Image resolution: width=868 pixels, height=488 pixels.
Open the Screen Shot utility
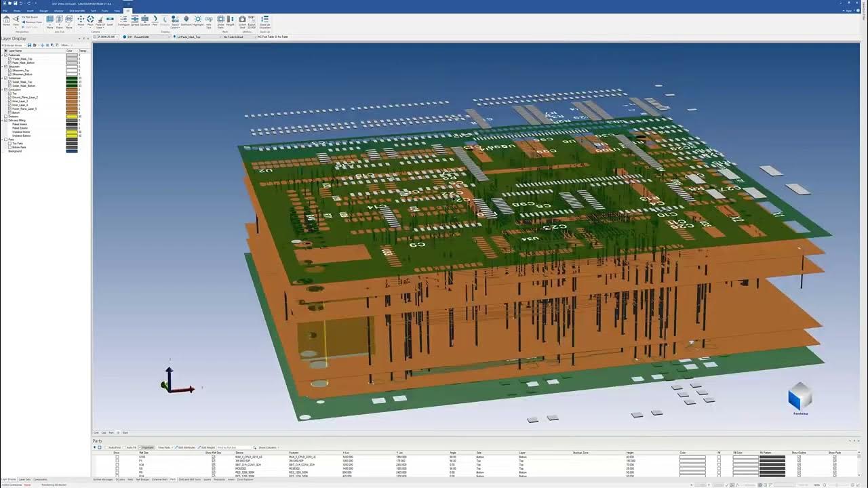pyautogui.click(x=242, y=20)
